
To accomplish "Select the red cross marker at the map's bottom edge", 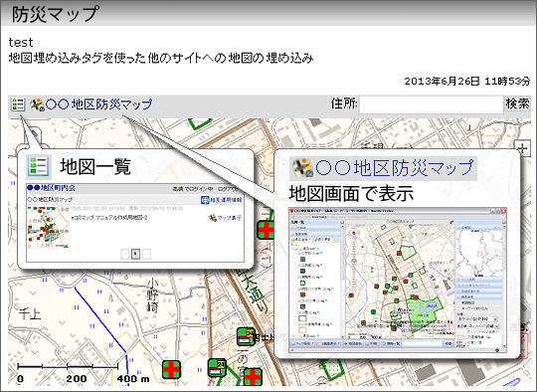I will point(254,377).
